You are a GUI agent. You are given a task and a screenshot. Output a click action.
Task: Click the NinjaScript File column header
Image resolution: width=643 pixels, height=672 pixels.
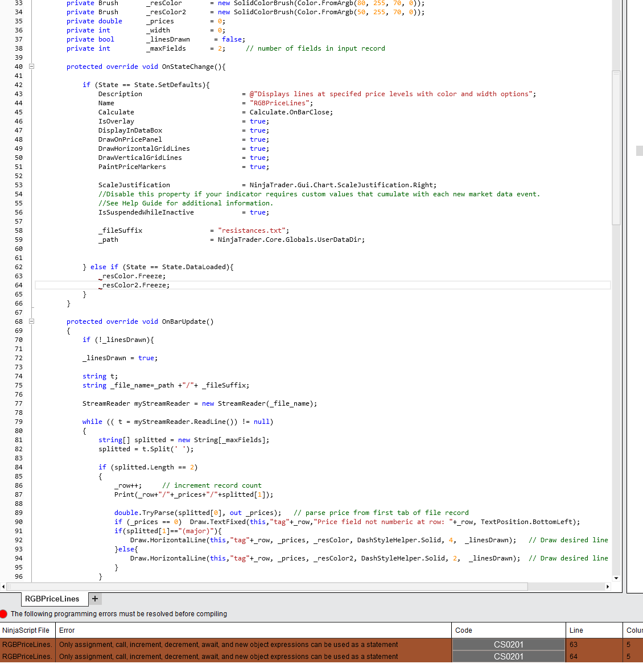pos(27,630)
